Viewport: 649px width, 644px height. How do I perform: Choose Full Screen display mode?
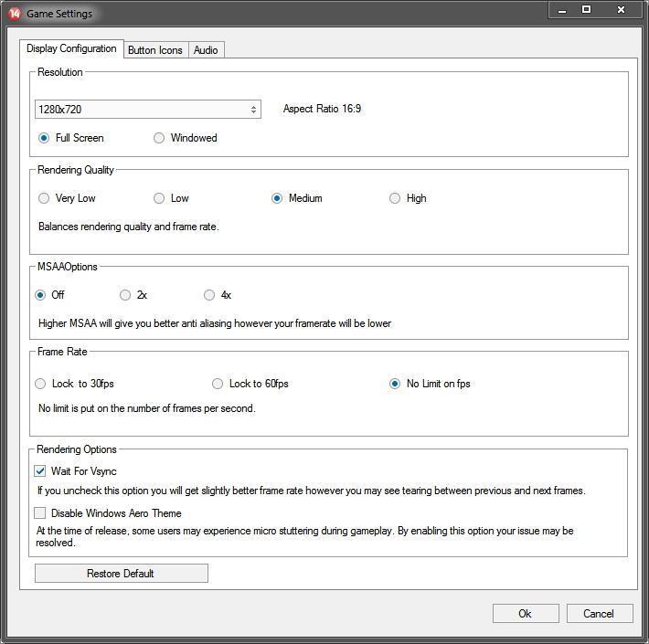click(44, 138)
